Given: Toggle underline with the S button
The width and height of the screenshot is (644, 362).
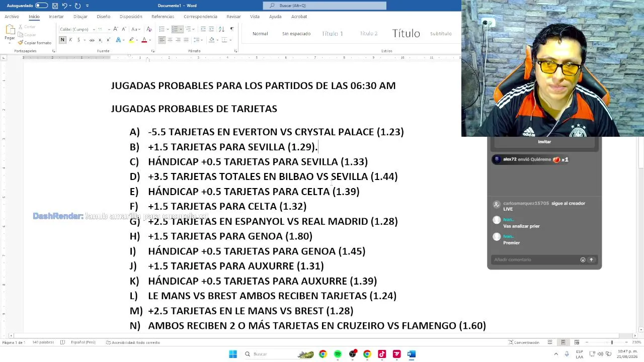Looking at the screenshot, I should (78, 40).
